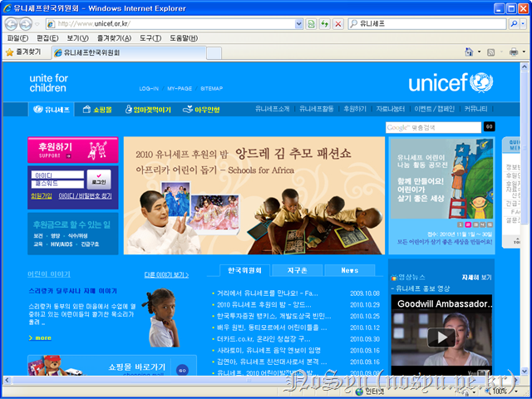
Task: Open the 도구(T) menu
Action: 150,38
